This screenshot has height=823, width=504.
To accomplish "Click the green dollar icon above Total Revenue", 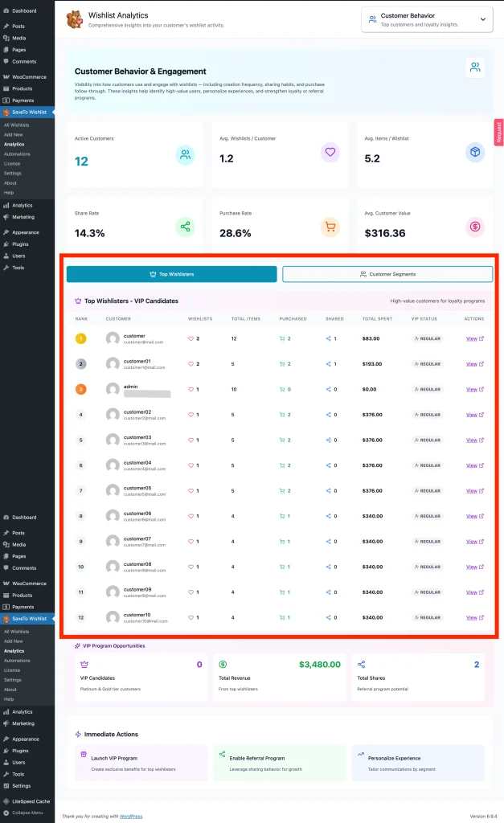I will pyautogui.click(x=223, y=665).
